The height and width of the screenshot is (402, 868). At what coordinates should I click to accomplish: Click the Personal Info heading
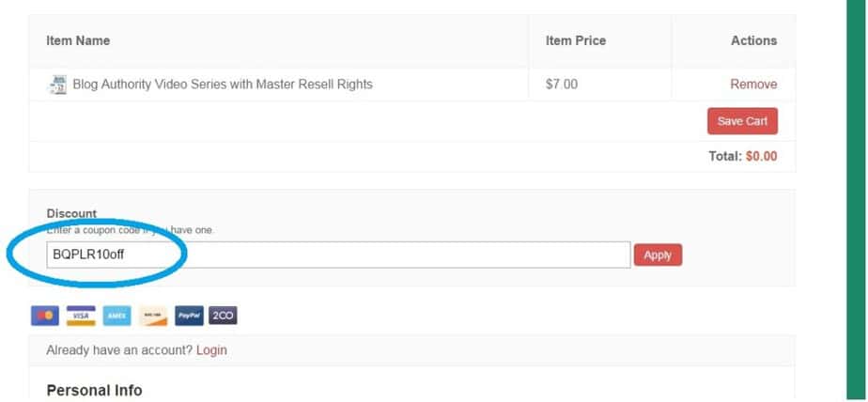coord(94,391)
